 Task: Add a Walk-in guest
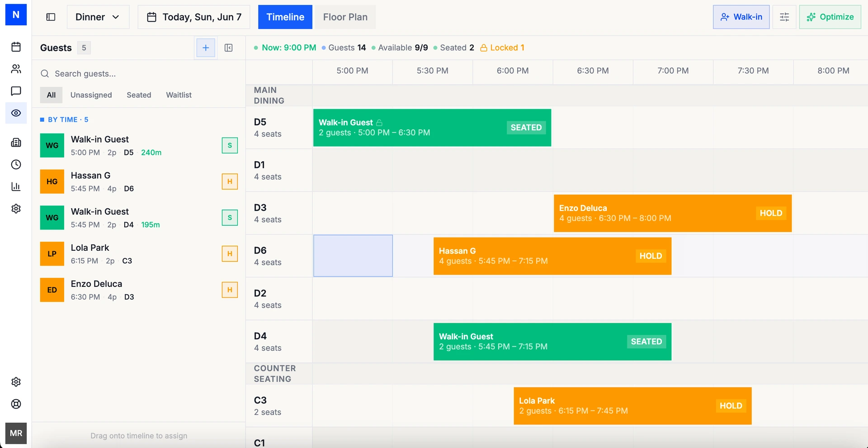point(741,17)
